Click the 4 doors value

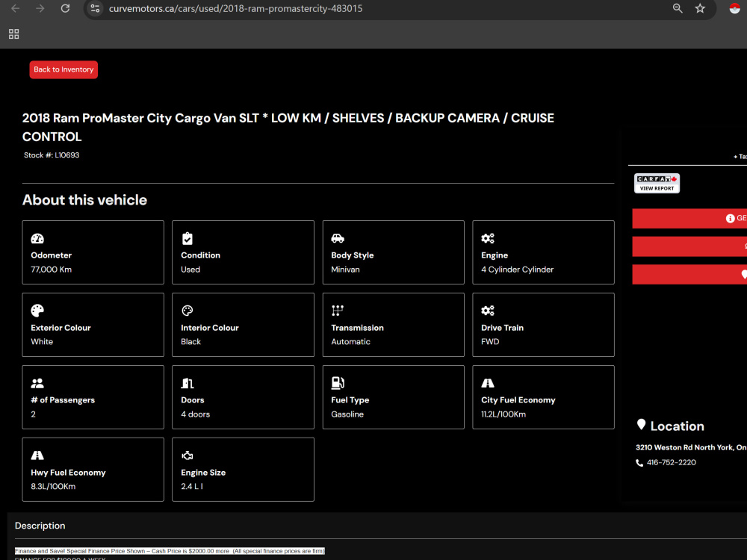195,414
